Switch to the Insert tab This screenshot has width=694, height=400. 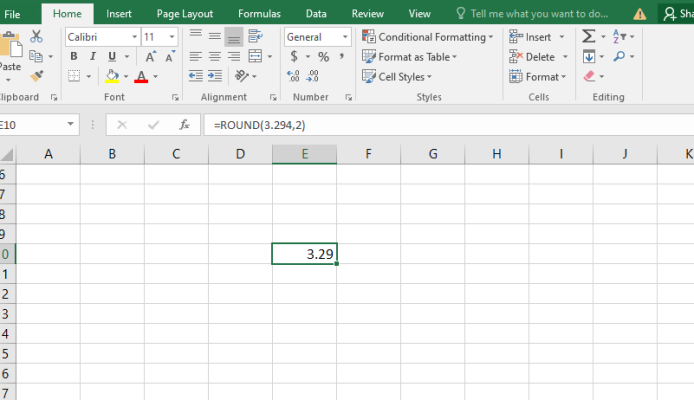(x=119, y=14)
